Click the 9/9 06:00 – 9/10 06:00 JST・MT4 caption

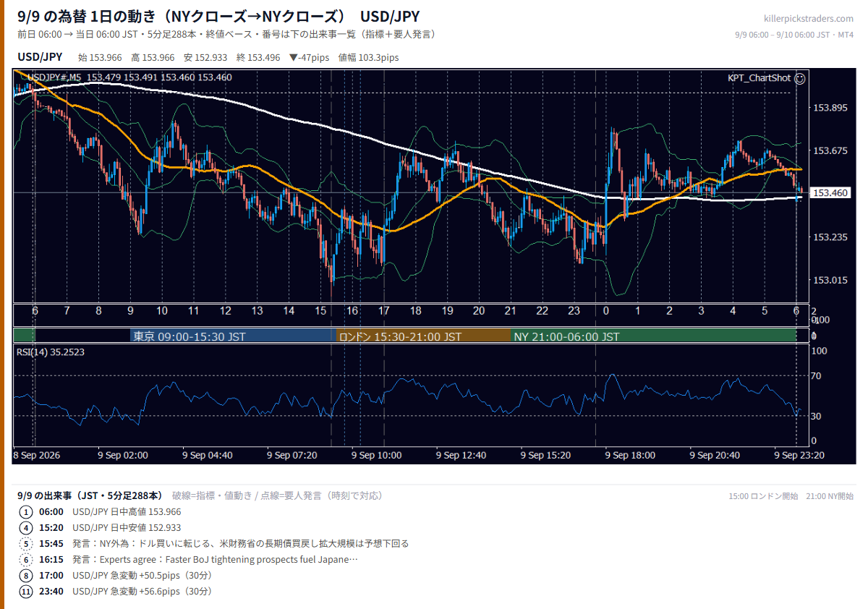pyautogui.click(x=794, y=35)
